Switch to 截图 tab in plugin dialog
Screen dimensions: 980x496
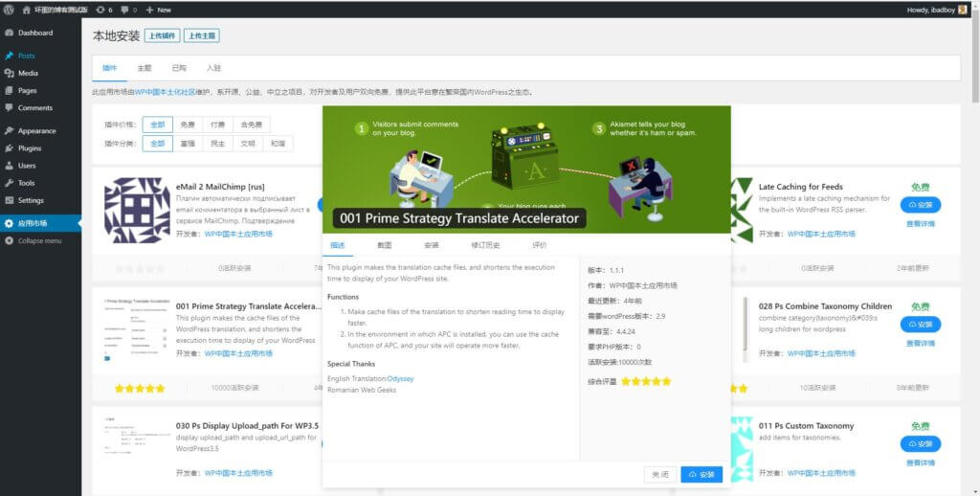[x=385, y=245]
